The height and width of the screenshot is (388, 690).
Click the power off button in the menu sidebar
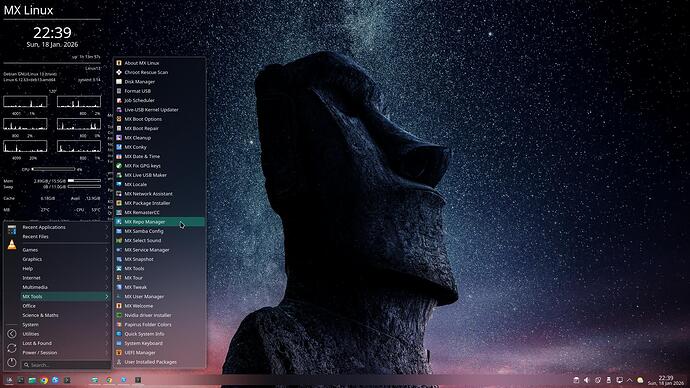tap(12, 362)
